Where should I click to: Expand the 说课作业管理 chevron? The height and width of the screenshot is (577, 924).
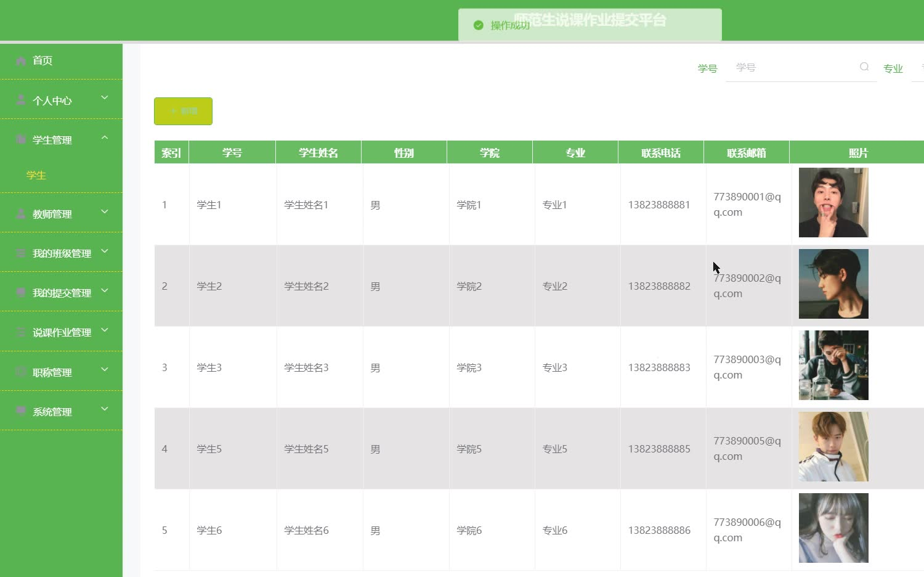click(105, 330)
